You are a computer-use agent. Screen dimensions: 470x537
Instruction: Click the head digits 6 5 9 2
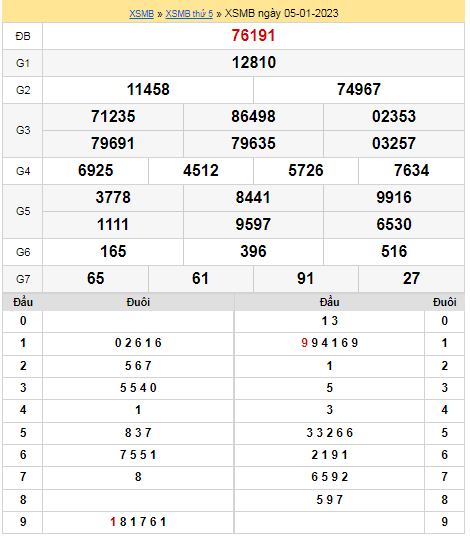pos(330,477)
